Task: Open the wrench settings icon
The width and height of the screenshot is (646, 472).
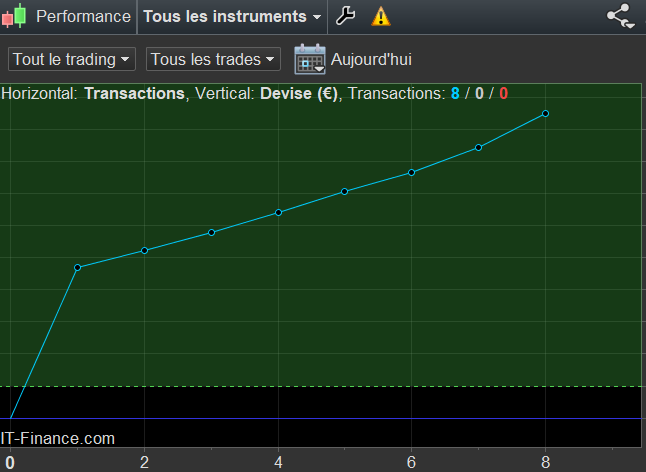Action: pos(345,16)
